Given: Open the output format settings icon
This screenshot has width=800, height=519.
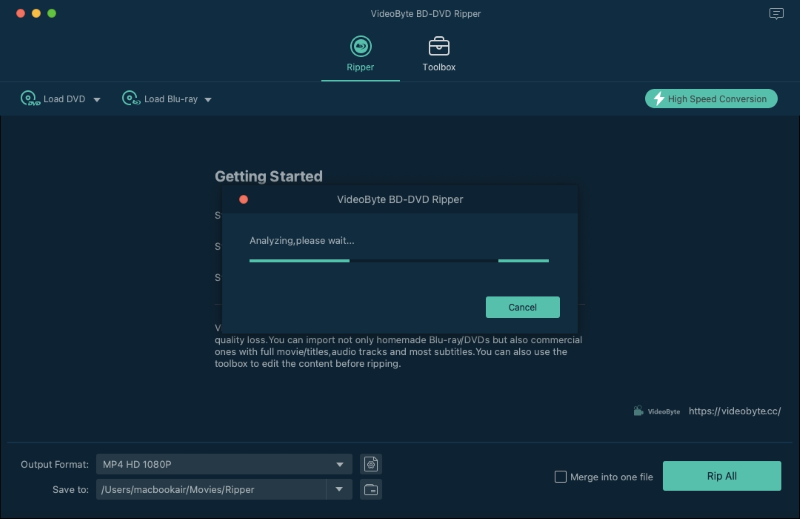Looking at the screenshot, I should (x=371, y=464).
